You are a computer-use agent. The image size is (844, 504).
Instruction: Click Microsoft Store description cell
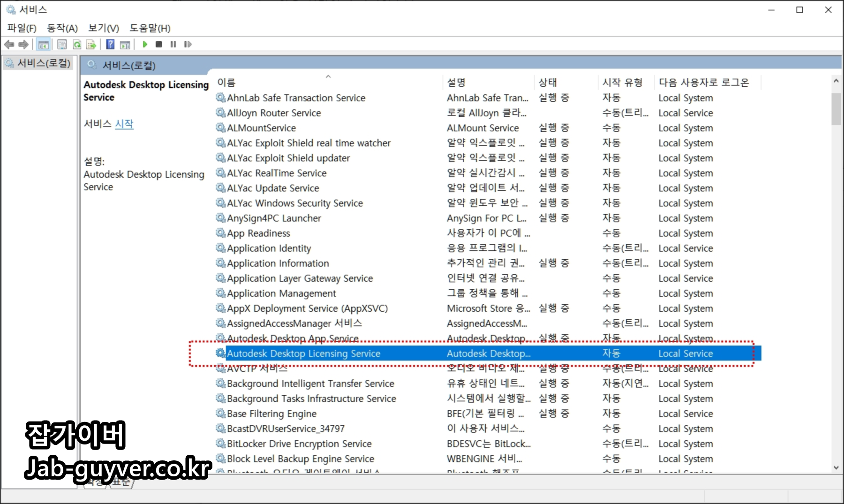click(x=489, y=308)
